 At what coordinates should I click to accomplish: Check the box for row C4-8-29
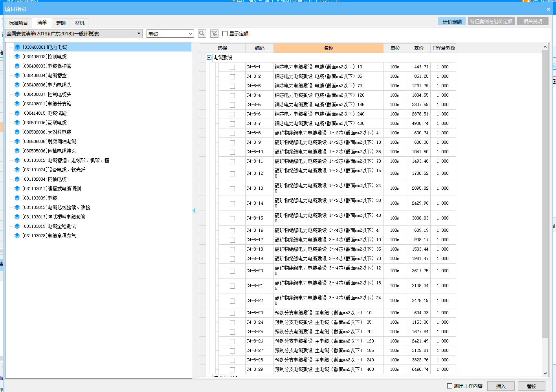[x=233, y=370]
